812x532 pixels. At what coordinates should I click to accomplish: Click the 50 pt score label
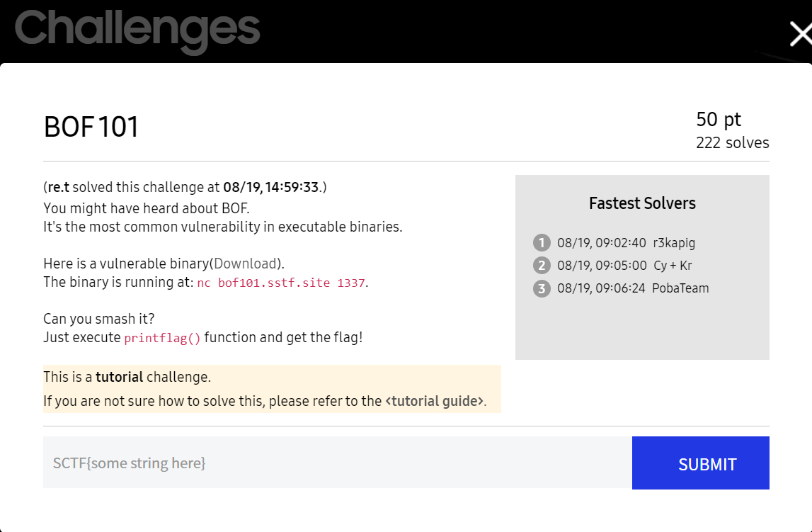719,120
